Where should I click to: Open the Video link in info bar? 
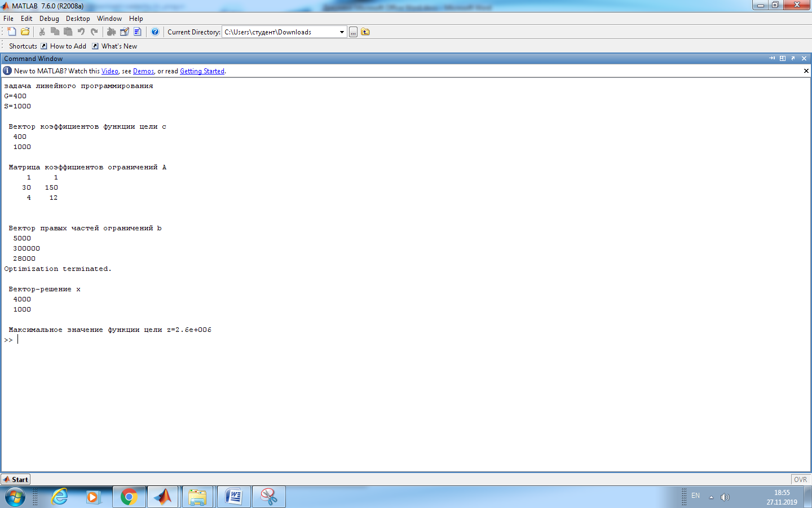pyautogui.click(x=110, y=71)
